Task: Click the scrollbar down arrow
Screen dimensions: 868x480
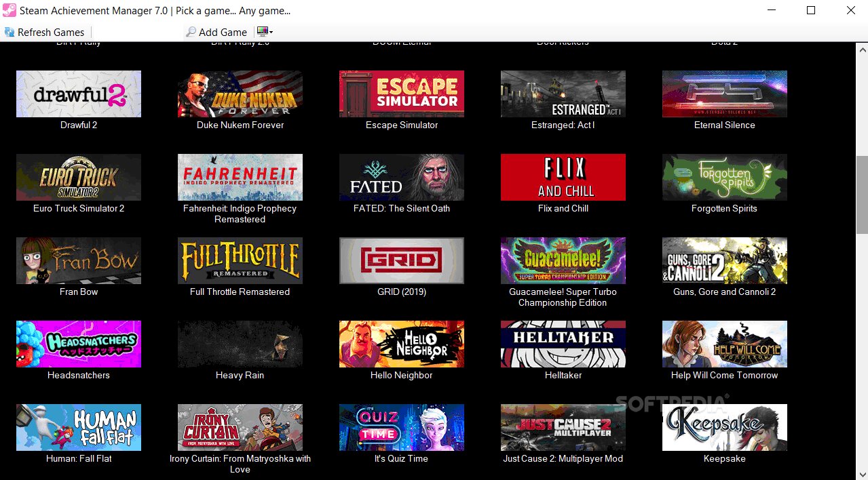Action: tap(862, 474)
